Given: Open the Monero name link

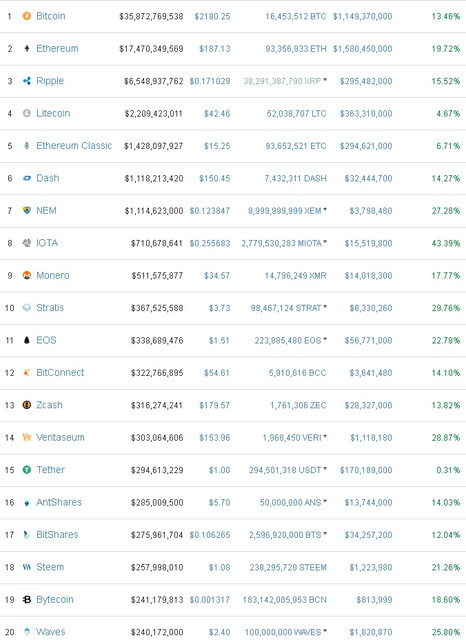Looking at the screenshot, I should pyautogui.click(x=53, y=275).
